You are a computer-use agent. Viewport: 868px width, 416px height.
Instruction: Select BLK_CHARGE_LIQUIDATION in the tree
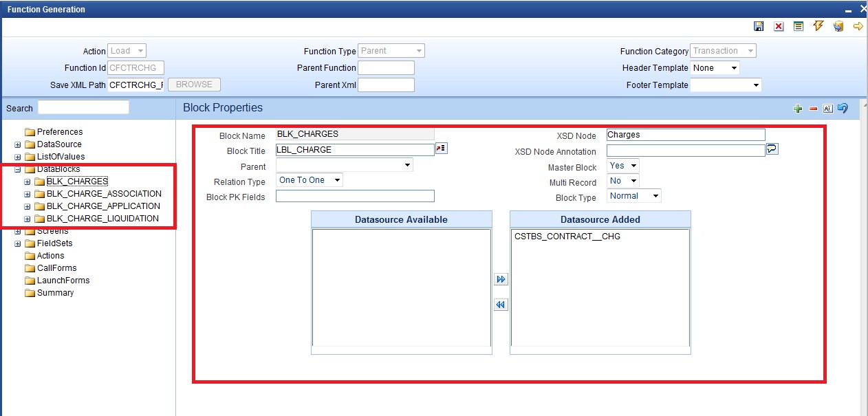(102, 219)
